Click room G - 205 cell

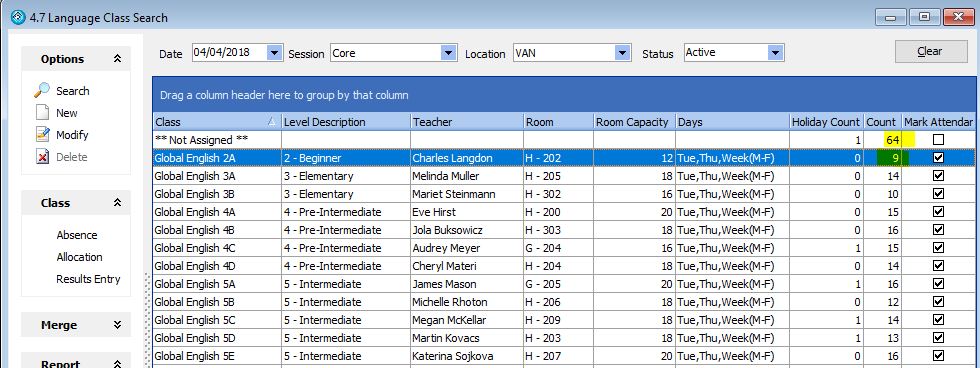(x=558, y=284)
